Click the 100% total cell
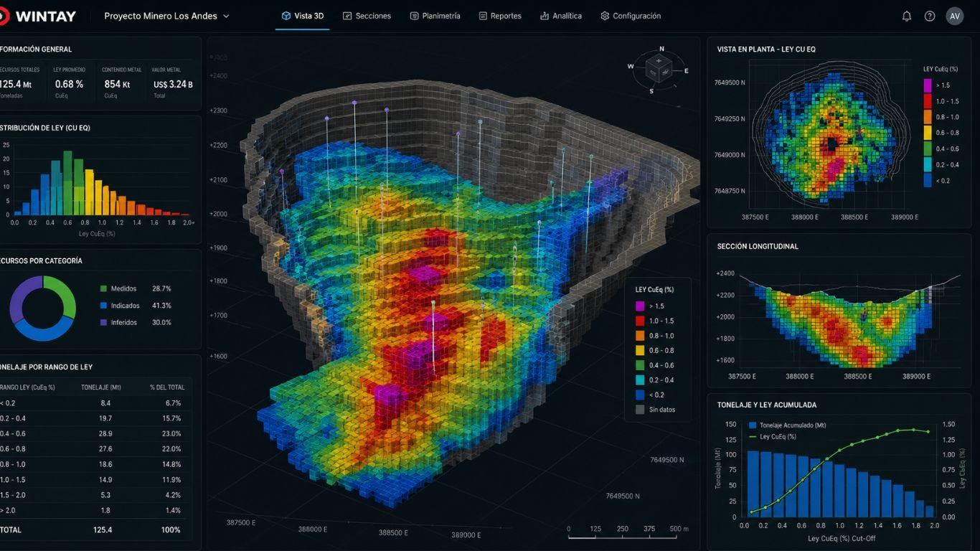 point(171,529)
